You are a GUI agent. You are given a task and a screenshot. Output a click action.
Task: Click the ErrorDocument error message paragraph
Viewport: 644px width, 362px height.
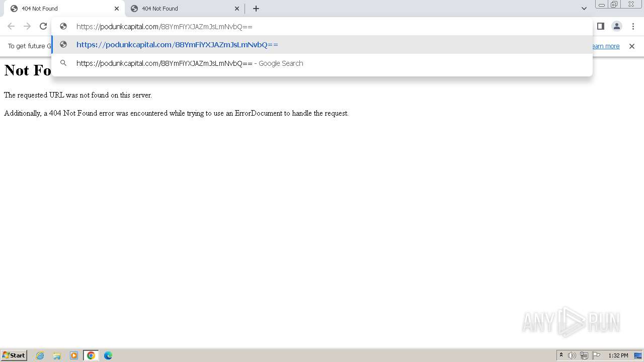coord(176,113)
